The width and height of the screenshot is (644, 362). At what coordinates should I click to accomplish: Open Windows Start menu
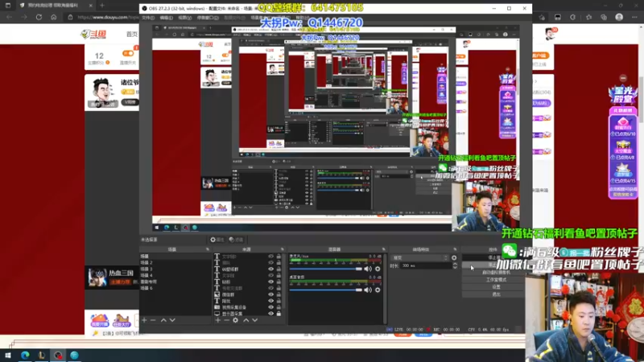8,355
